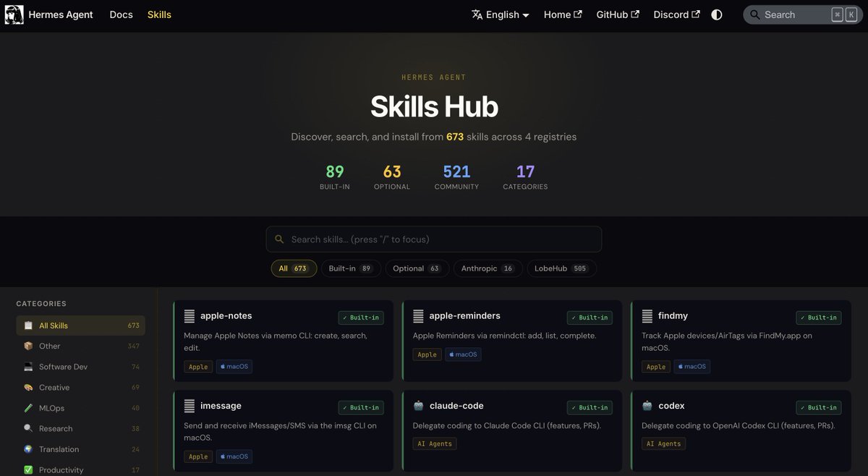Click the Other category box icon
This screenshot has height=476, width=868.
28,347
